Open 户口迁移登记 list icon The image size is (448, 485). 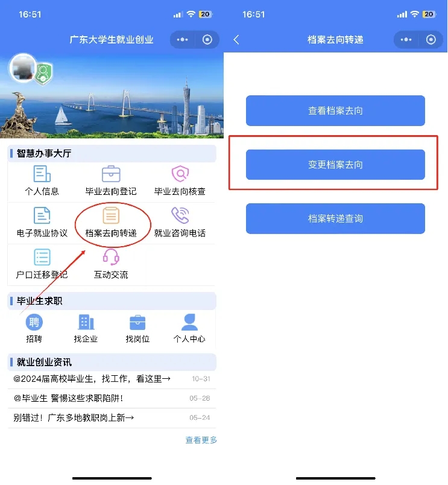pyautogui.click(x=42, y=257)
